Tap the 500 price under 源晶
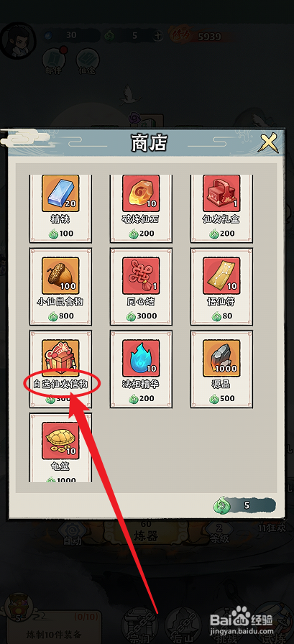The width and height of the screenshot is (294, 644). [x=221, y=398]
